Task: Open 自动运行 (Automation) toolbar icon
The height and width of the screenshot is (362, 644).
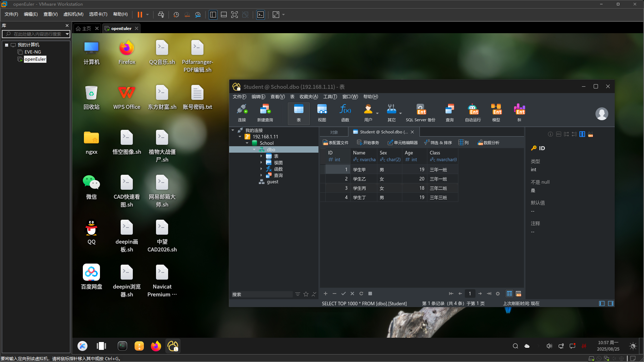Action: pyautogui.click(x=473, y=113)
